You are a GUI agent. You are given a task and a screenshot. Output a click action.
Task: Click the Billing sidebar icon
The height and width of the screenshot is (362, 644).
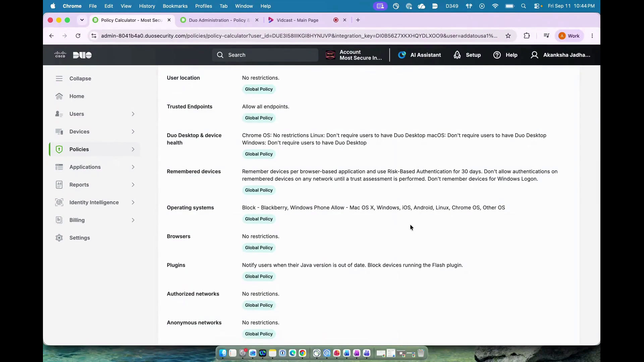[x=59, y=220]
